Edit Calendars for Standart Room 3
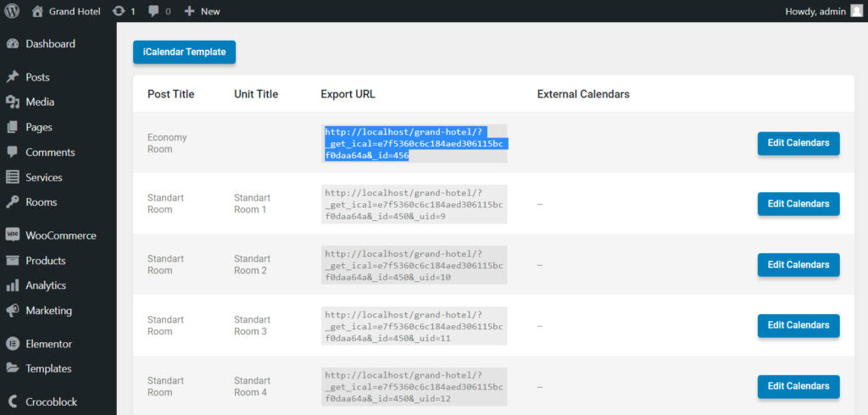Image resolution: width=868 pixels, height=415 pixels. pos(798,326)
